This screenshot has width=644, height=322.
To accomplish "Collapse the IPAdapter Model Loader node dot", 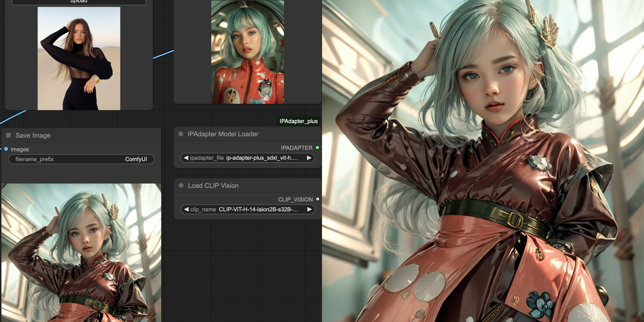I will click(181, 134).
